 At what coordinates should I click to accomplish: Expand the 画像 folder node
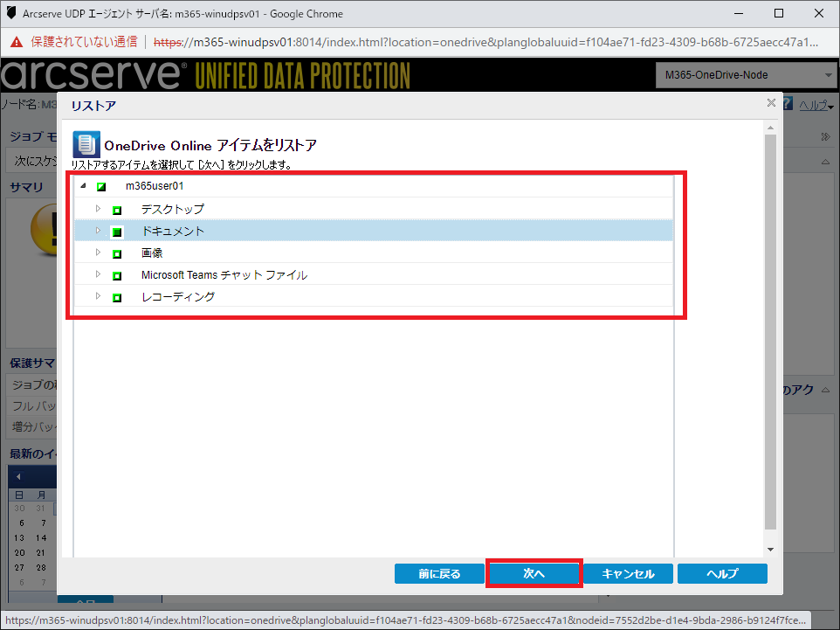[98, 253]
